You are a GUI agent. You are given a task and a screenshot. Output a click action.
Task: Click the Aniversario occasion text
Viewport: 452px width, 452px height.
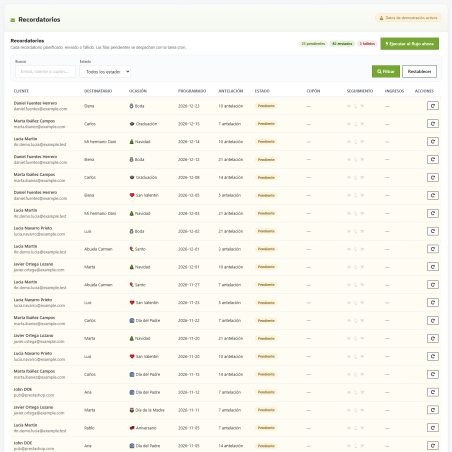pos(146,428)
